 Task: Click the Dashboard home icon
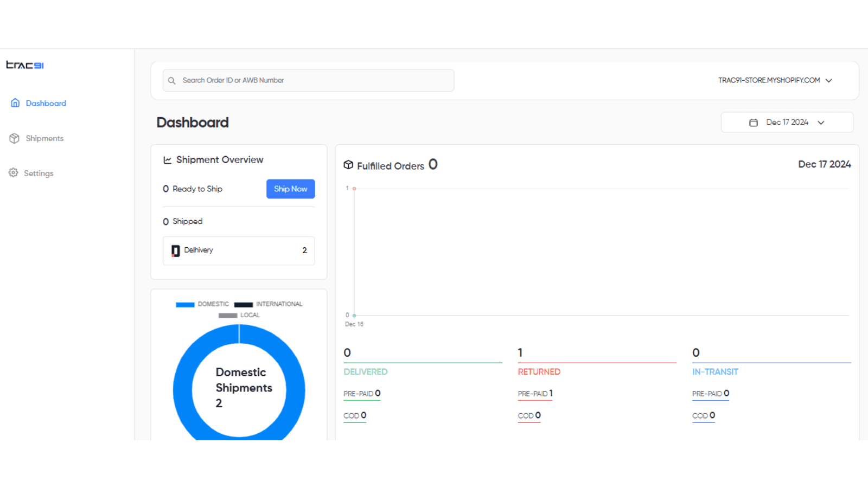coord(15,103)
